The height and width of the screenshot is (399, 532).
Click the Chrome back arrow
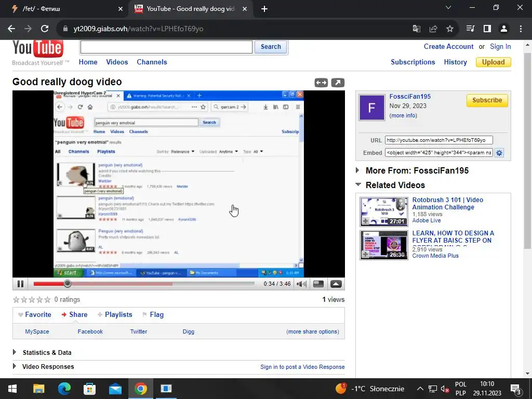[11, 29]
